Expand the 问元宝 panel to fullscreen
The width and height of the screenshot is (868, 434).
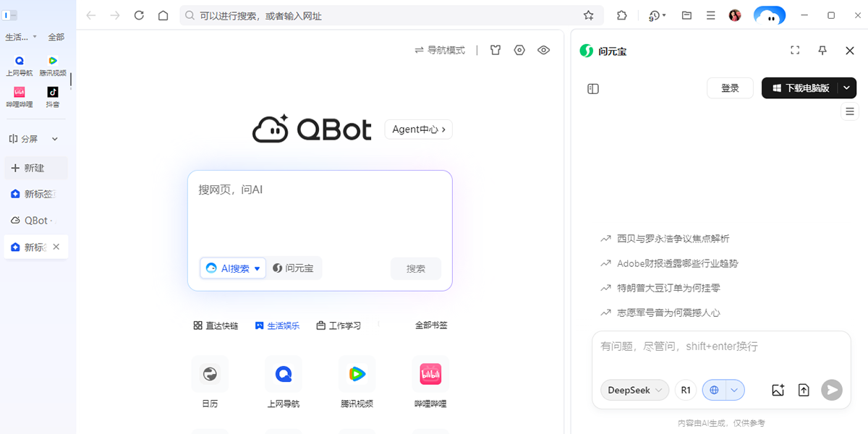click(x=795, y=50)
